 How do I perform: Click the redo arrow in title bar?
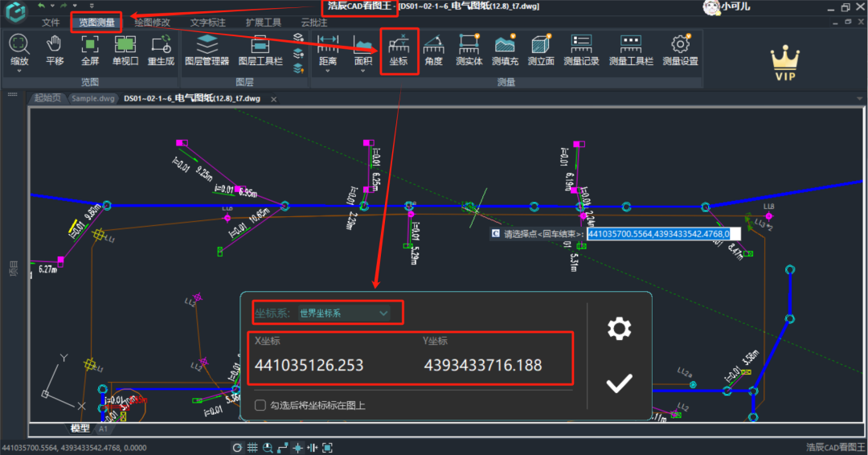tap(63, 6)
